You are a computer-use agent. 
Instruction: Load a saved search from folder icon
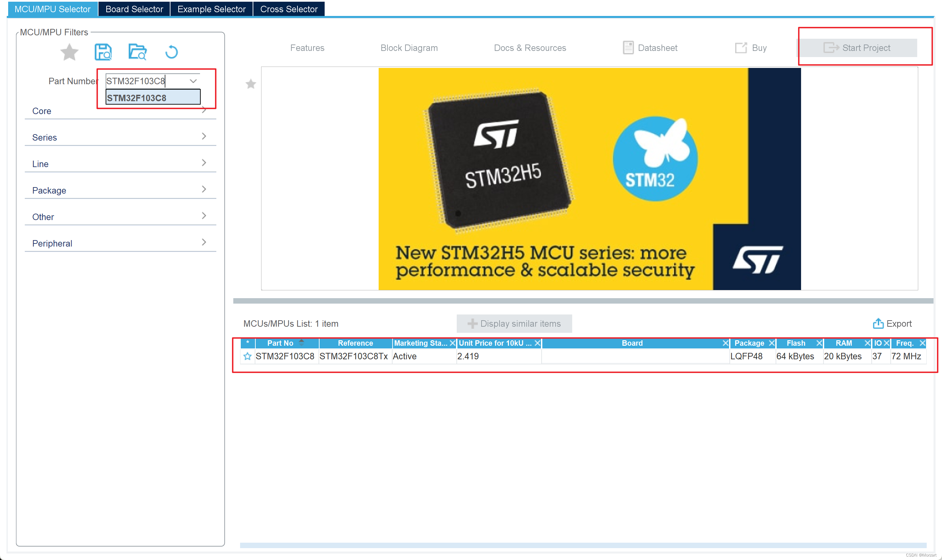[137, 52]
